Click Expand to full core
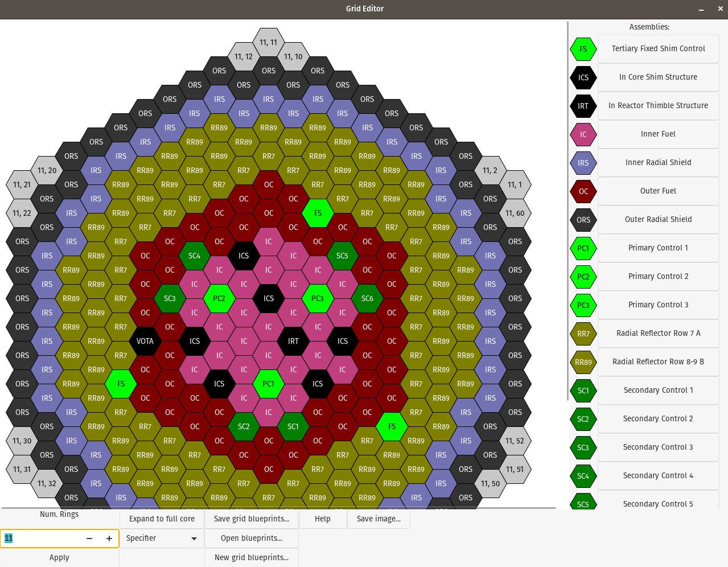This screenshot has height=567, width=728. pyautogui.click(x=162, y=519)
